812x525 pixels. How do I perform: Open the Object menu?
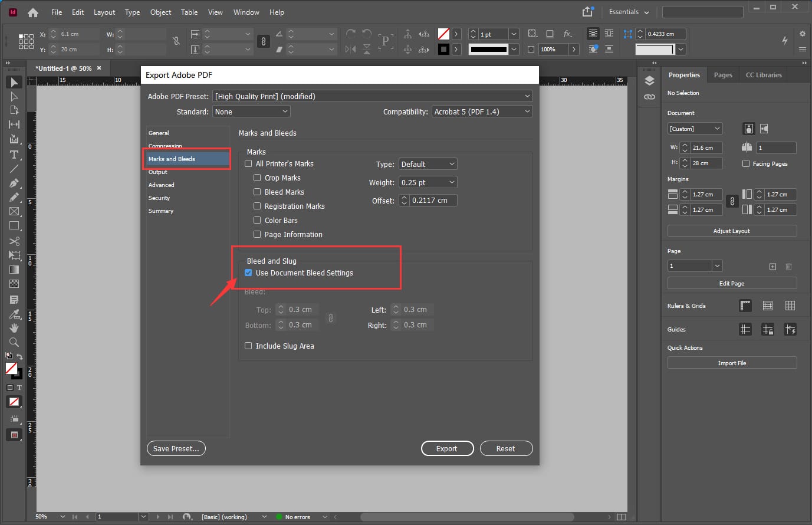(160, 12)
